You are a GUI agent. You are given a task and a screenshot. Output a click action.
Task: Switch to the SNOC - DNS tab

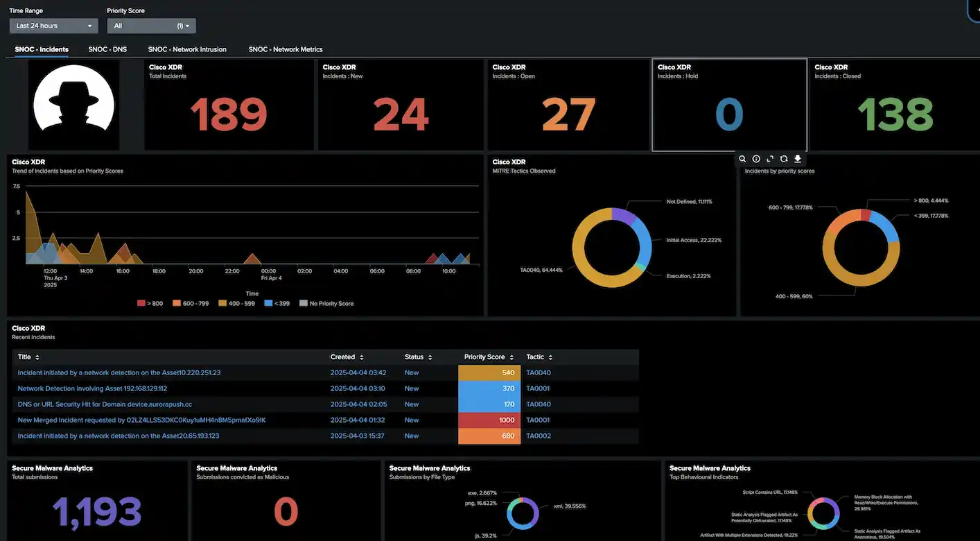(x=107, y=49)
